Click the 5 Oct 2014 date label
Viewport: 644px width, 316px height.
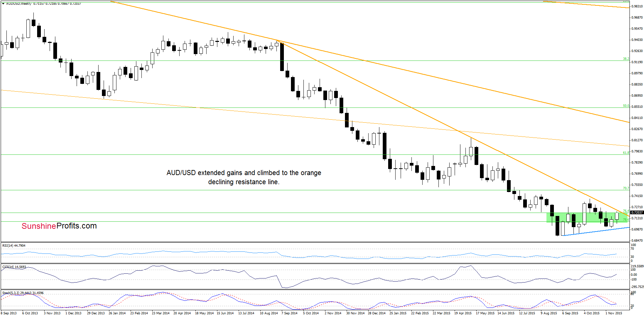tap(311, 313)
